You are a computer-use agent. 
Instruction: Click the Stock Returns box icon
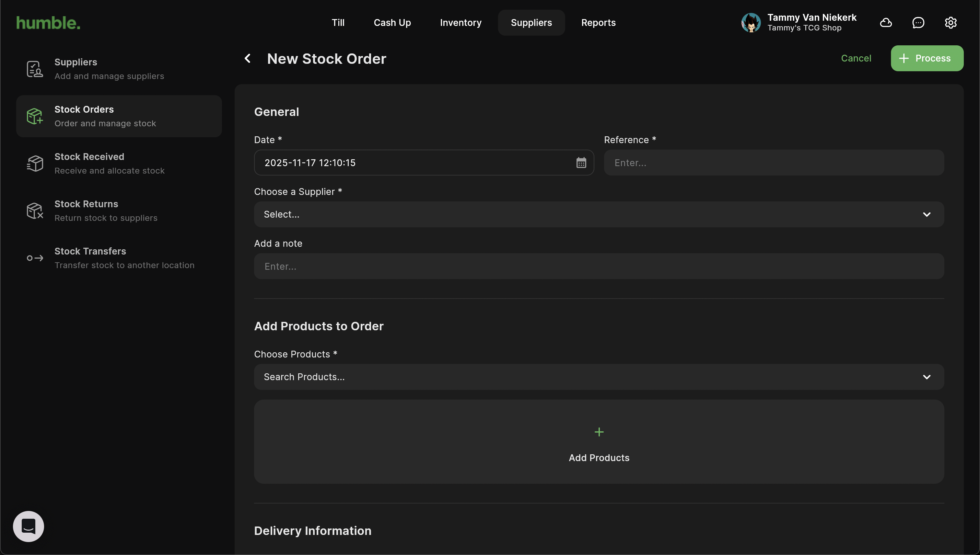coord(35,211)
